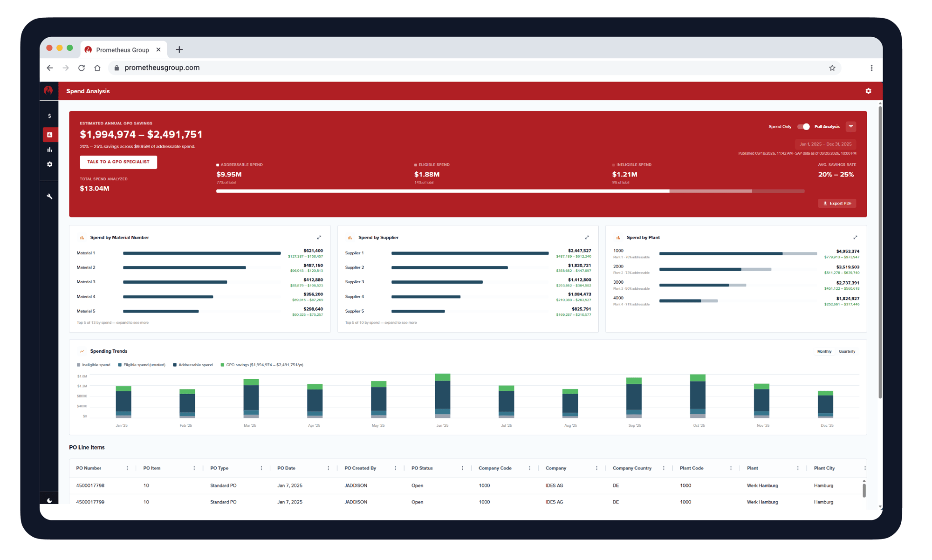Screen dimensions: 932x560
Task: Click the addressable spend progress bar
Action: 443,191
